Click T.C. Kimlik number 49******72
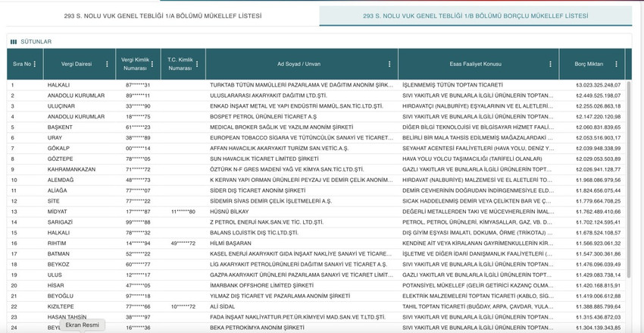The image size is (644, 333). tap(183, 243)
